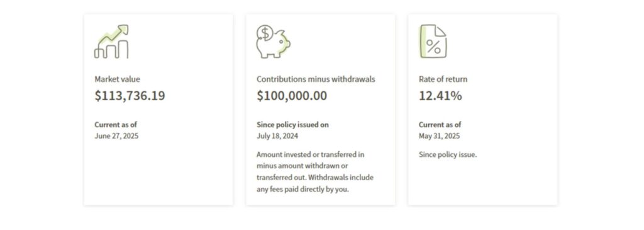This screenshot has width=644, height=230.
Task: Click empty space in the Market value card
Action: [x=158, y=173]
